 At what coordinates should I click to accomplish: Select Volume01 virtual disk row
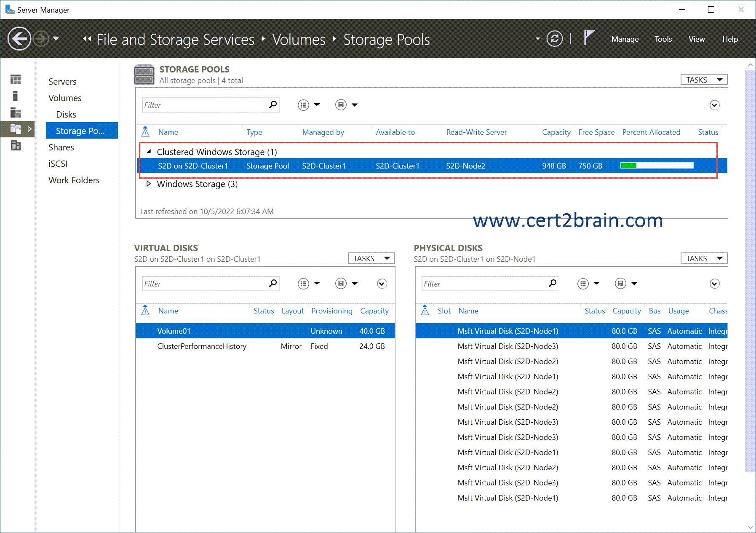click(x=265, y=331)
